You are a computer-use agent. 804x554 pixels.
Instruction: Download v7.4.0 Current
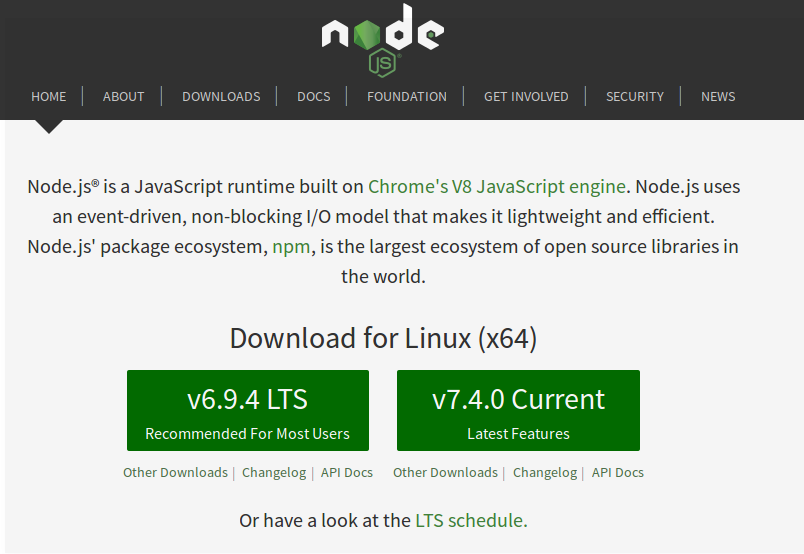coord(518,410)
